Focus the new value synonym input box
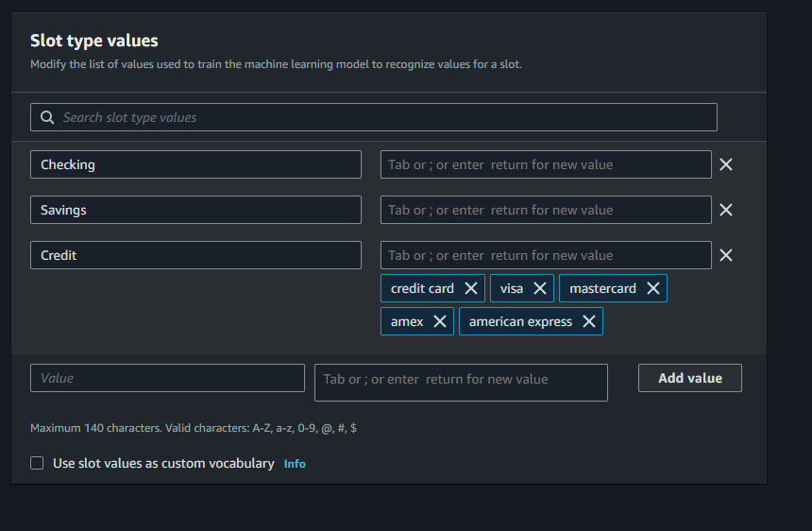 (x=461, y=382)
